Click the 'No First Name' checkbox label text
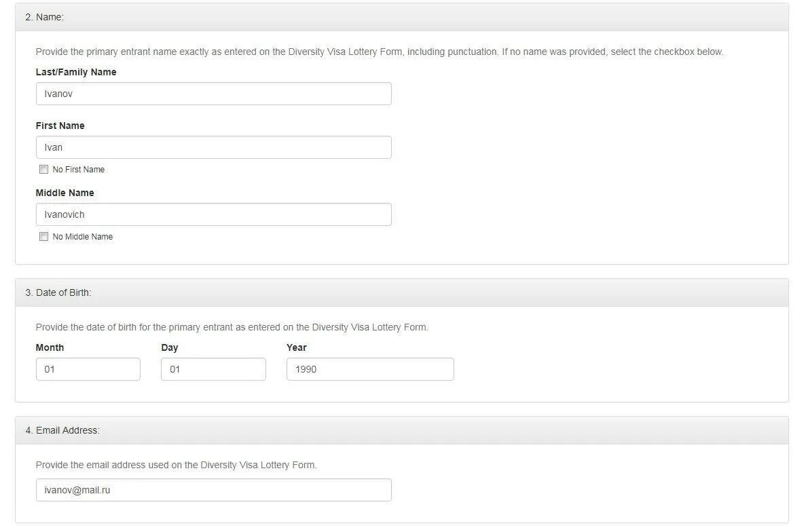The image size is (808, 532). click(x=78, y=170)
